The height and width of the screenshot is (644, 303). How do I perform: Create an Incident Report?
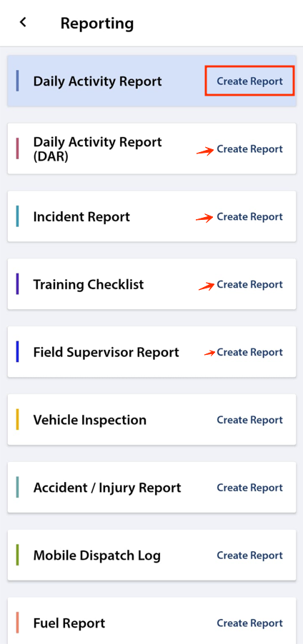(x=249, y=217)
